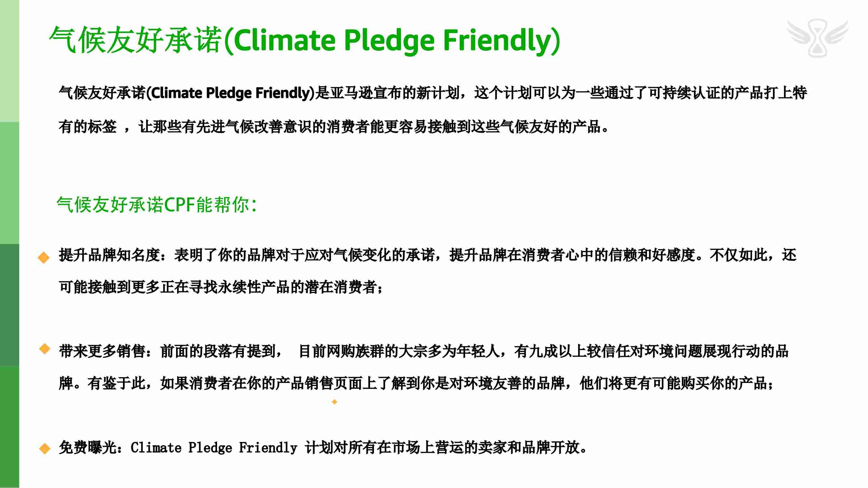Viewport: 868px width, 488px height.
Task: Click the winged hourglass logo
Action: point(817,38)
